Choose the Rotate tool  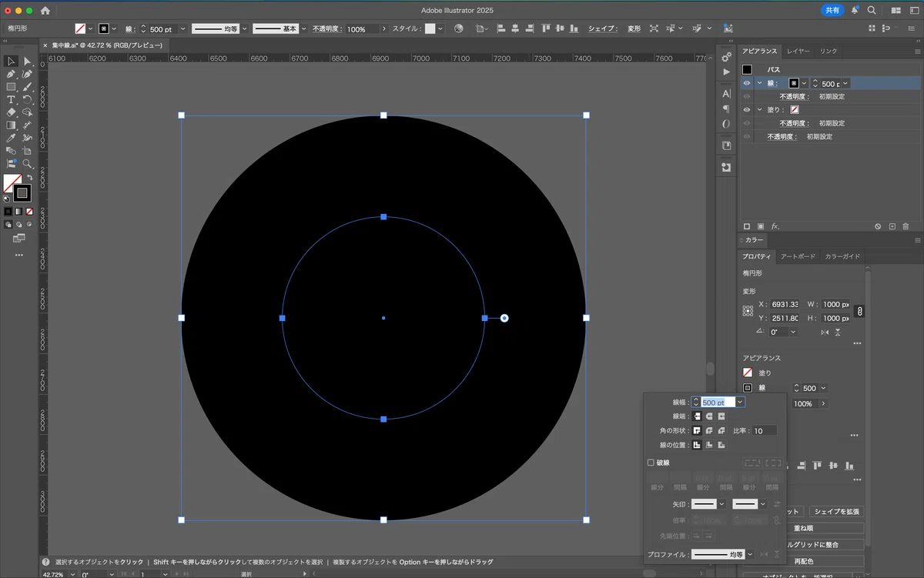click(x=28, y=99)
